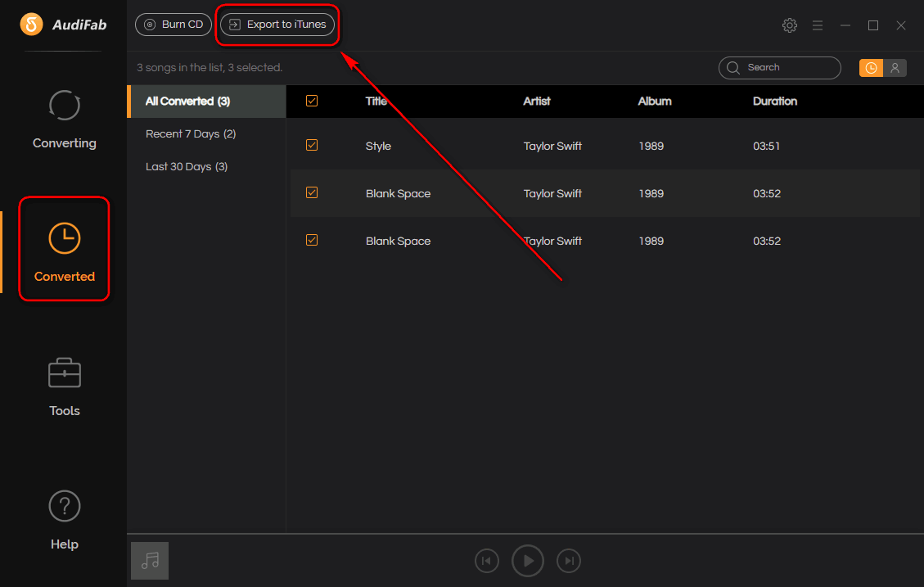Screen dimensions: 924x587
Task: Click the play button
Action: coord(527,561)
